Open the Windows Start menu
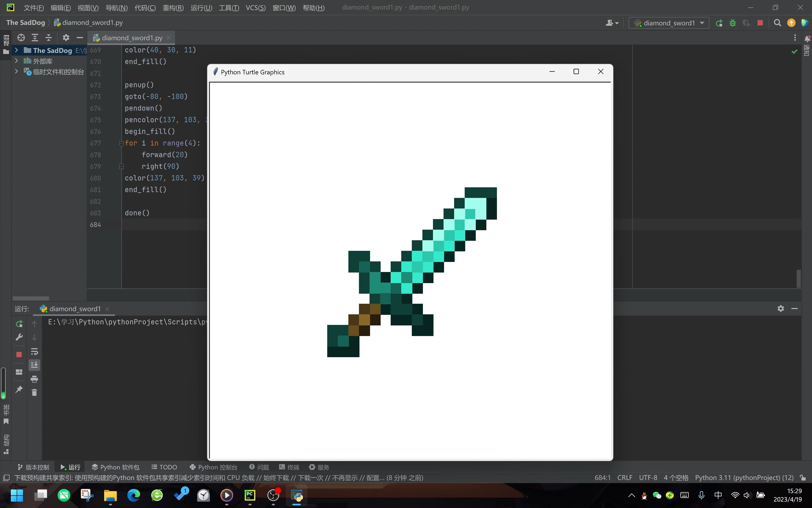 coord(17,495)
